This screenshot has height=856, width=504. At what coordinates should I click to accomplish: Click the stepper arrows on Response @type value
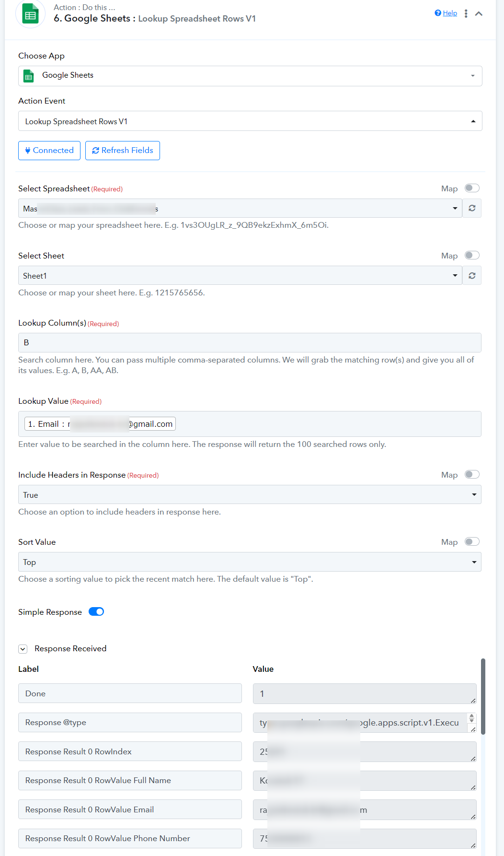(472, 718)
